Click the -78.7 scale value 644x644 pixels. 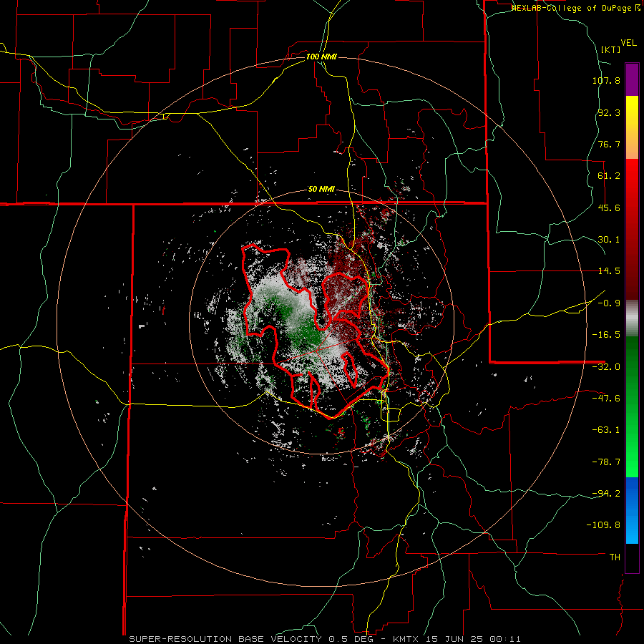tap(606, 462)
